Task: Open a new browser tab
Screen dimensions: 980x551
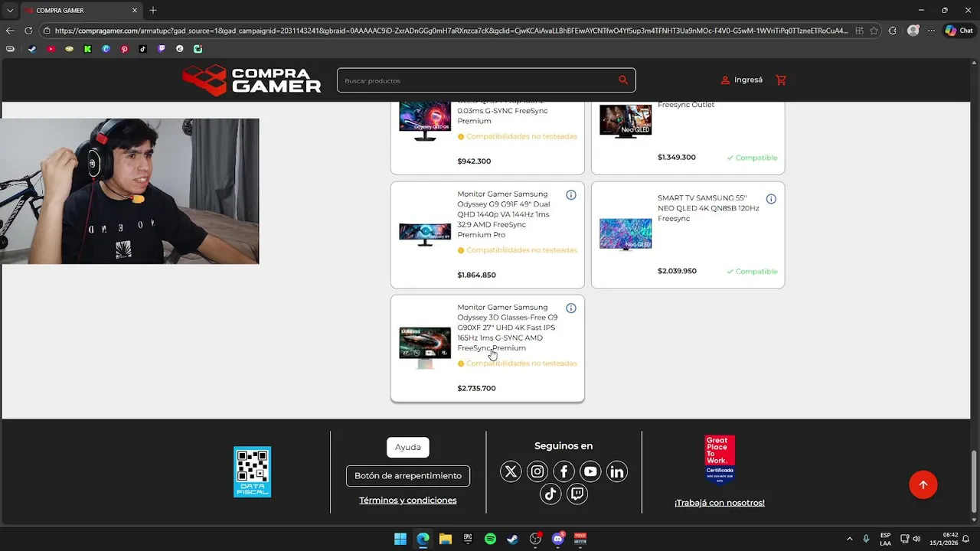Action: (153, 11)
